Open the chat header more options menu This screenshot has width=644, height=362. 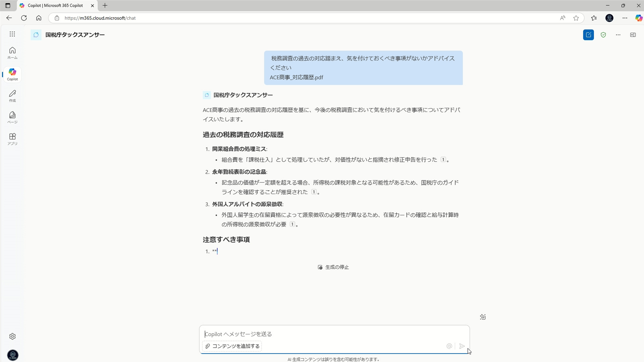pos(618,35)
